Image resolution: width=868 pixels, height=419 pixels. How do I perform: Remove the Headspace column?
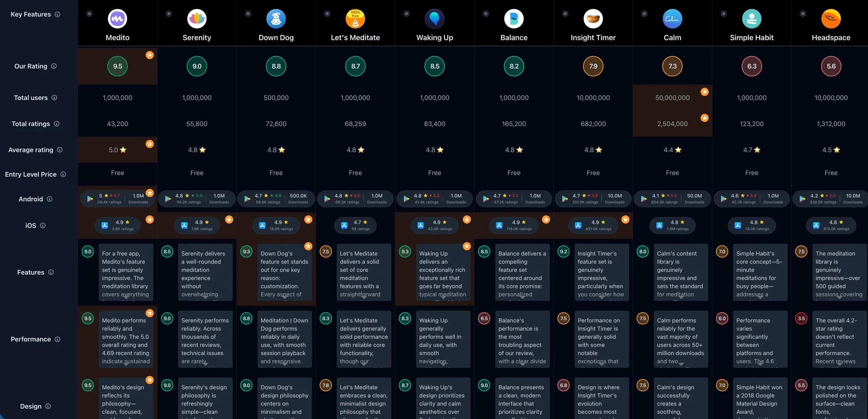(x=803, y=14)
